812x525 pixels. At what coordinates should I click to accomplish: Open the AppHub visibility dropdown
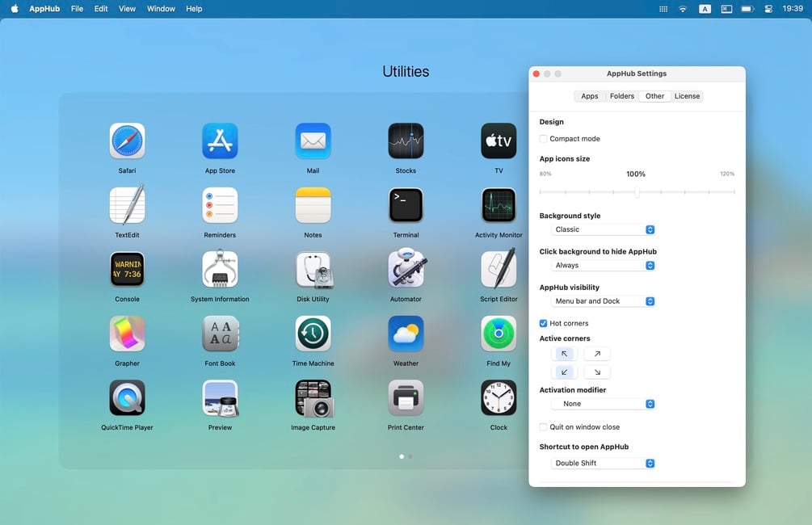point(603,300)
